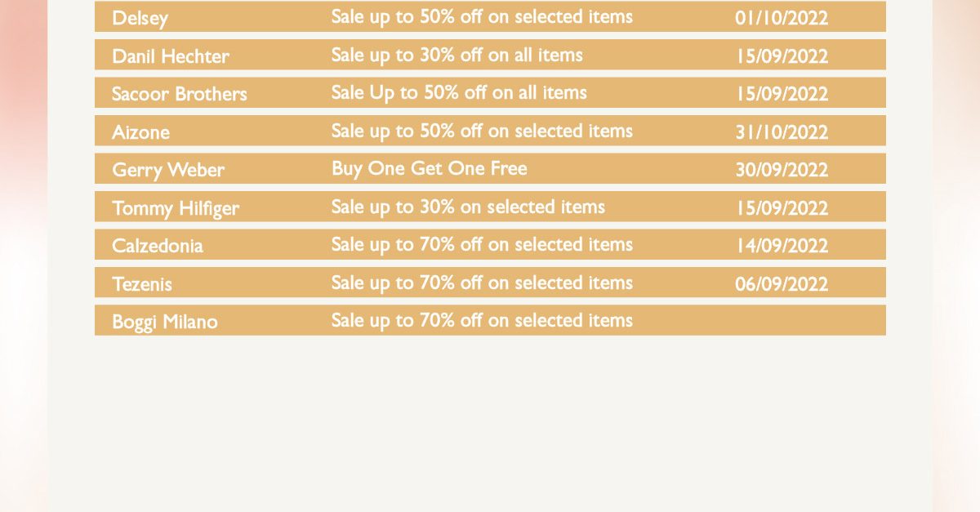Select Danil Hechter's 30% off all items offer
Screen dimensions: 980x512
(457, 55)
